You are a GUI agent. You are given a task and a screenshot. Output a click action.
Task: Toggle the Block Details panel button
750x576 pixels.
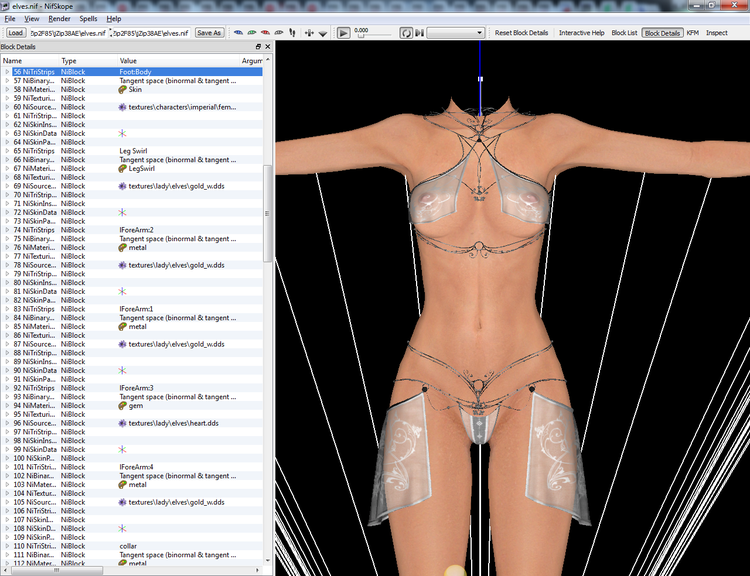coord(662,33)
